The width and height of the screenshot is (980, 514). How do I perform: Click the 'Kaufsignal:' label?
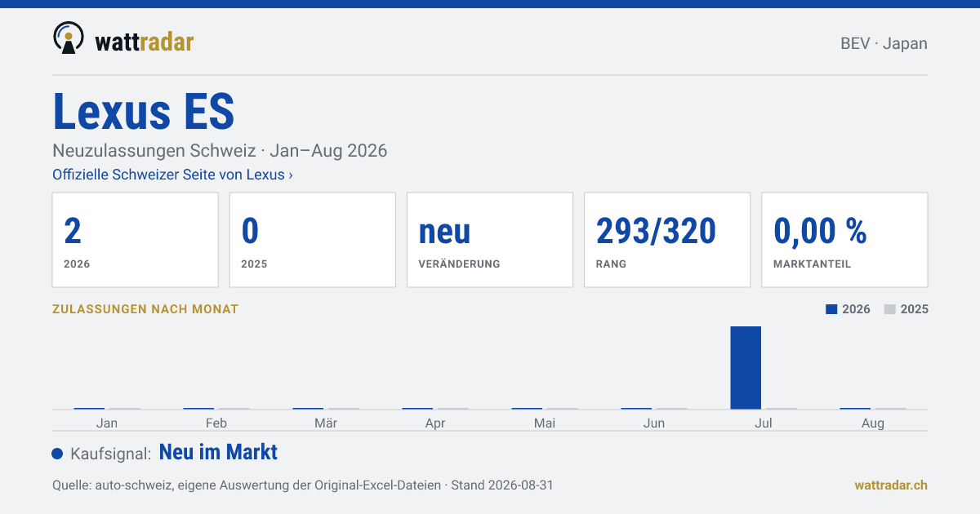click(111, 454)
